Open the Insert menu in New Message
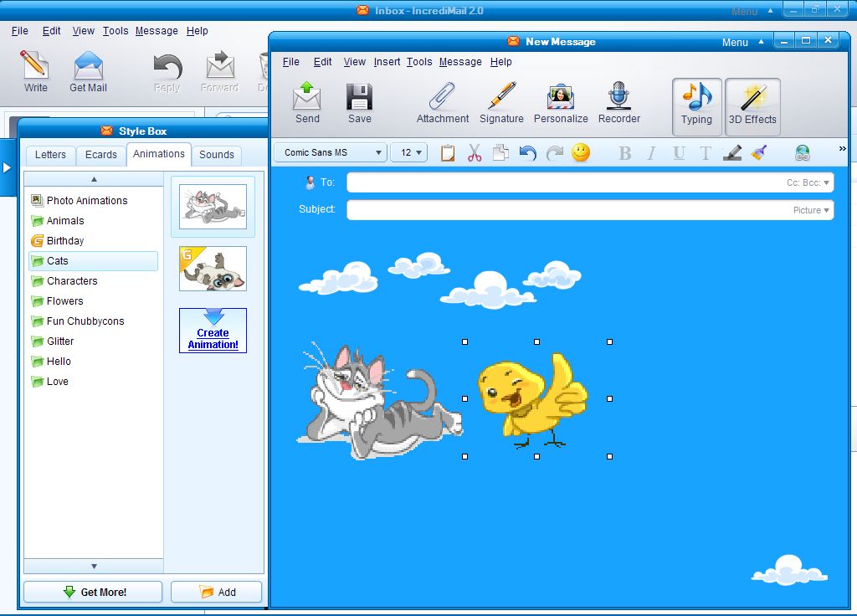Viewport: 857px width, 616px height. pyautogui.click(x=387, y=62)
